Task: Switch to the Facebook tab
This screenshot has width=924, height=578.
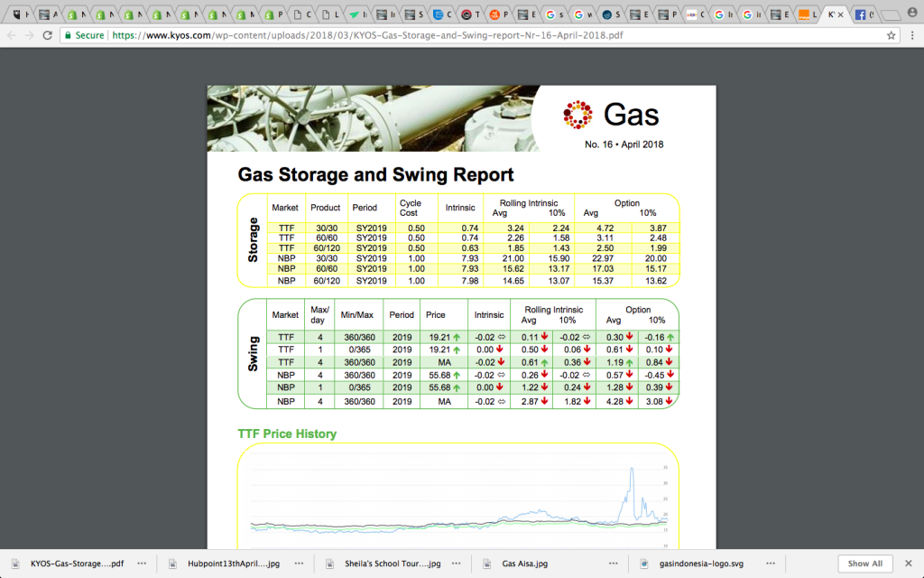Action: pyautogui.click(x=864, y=14)
